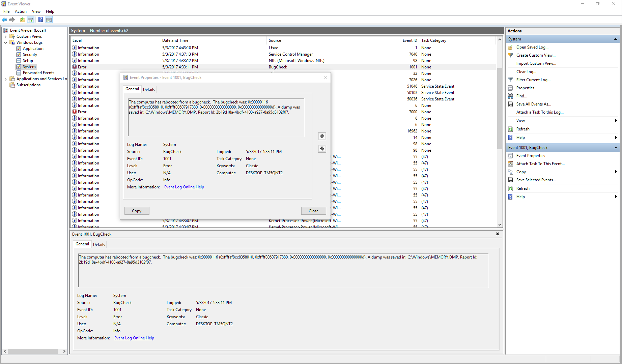Open the View menu in menu bar
622x364 pixels.
click(36, 11)
